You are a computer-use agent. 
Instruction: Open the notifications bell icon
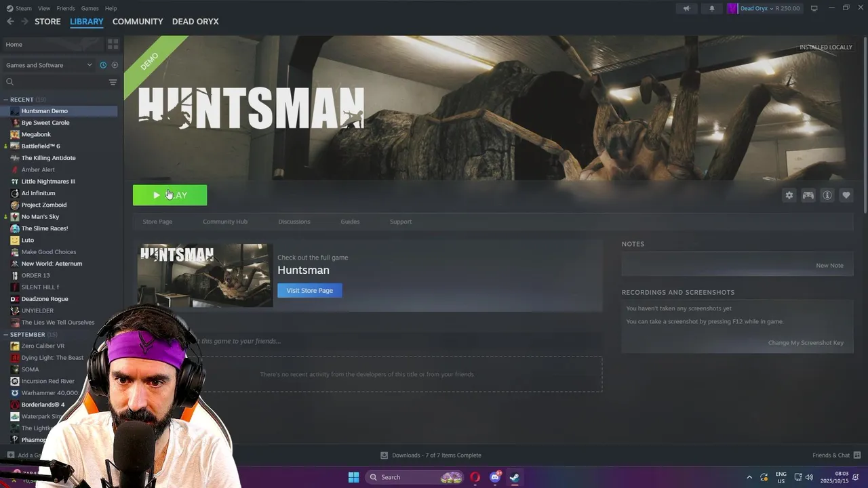click(x=711, y=8)
